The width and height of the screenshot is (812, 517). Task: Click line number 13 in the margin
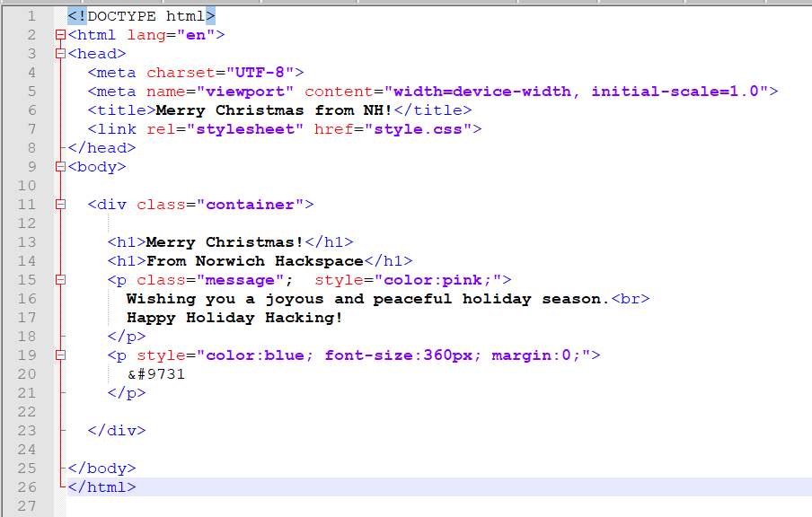point(26,242)
